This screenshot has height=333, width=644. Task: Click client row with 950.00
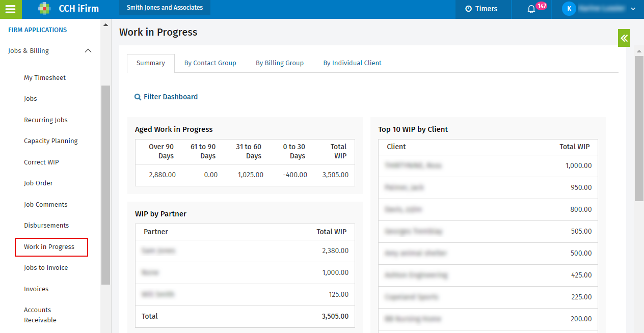[488, 188]
